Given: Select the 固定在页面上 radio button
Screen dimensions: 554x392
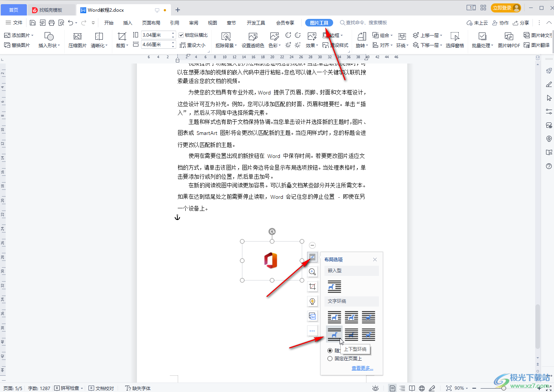Looking at the screenshot, I should point(330,359).
